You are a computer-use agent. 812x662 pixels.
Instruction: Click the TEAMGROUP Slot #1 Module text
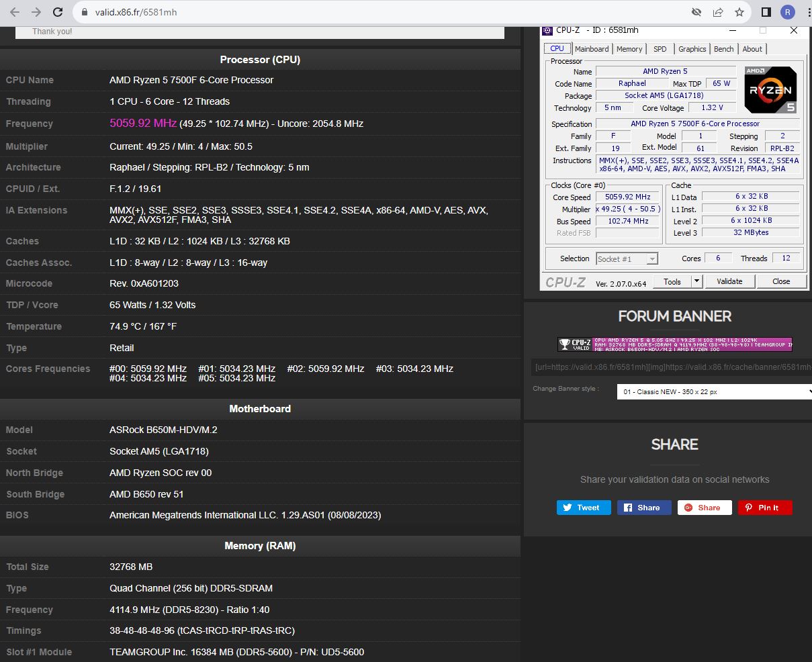[x=237, y=652]
